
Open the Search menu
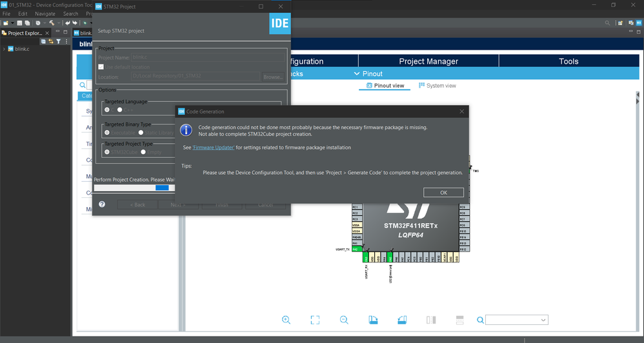point(70,14)
